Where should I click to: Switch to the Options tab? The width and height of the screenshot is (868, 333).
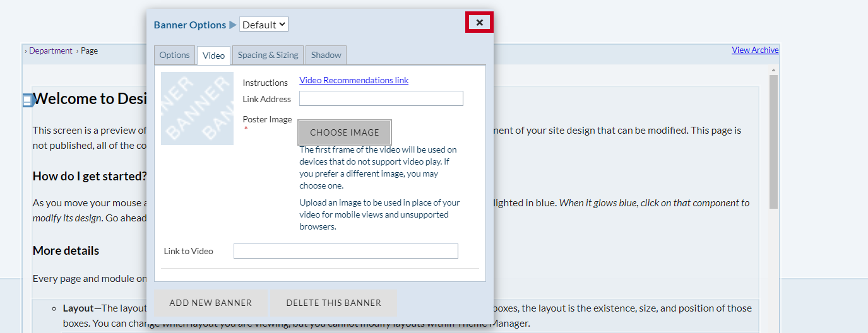174,55
